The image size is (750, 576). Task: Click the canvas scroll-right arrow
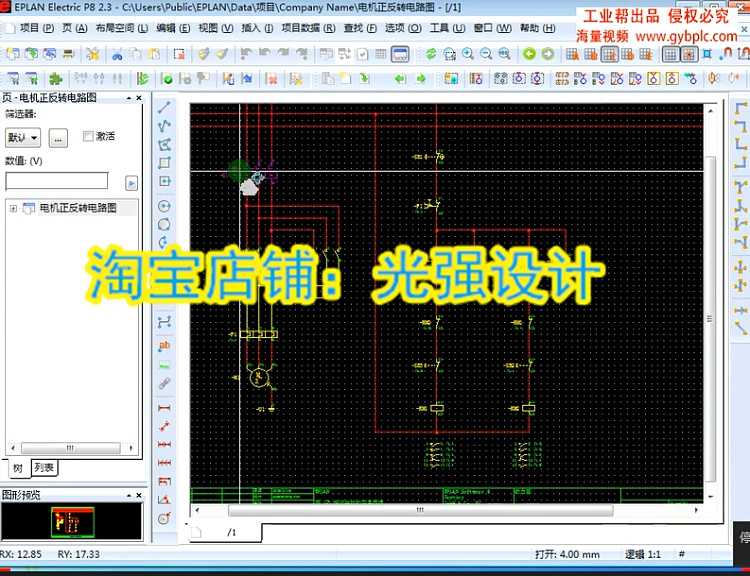point(696,510)
